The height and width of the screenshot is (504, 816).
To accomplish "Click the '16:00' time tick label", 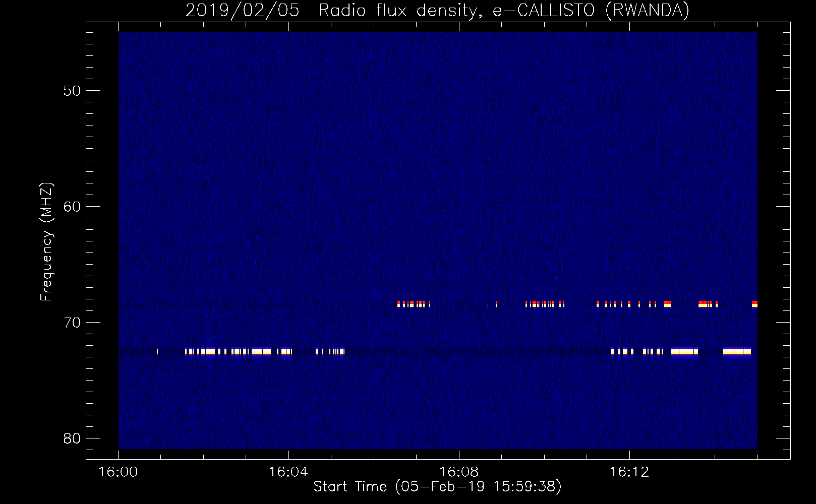I will pos(118,472).
